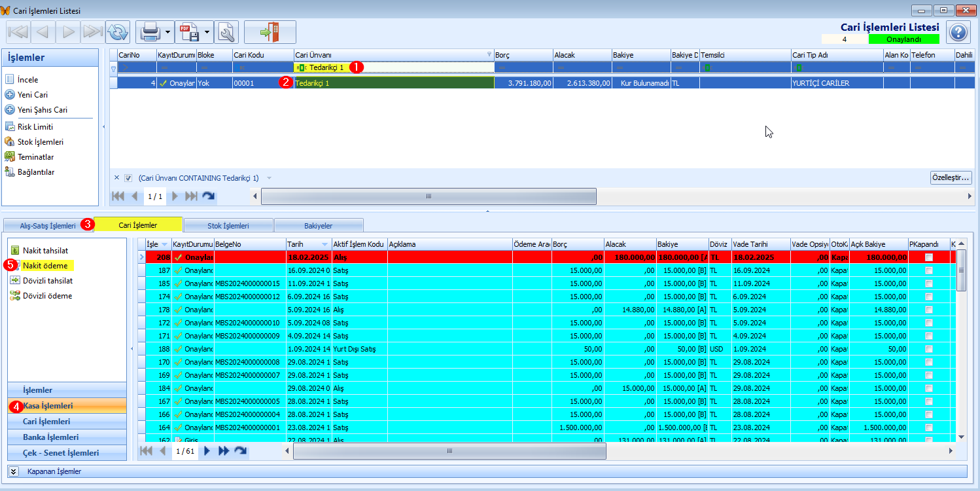The width and height of the screenshot is (980, 491).
Task: Click the PDF save icon
Action: (x=190, y=31)
